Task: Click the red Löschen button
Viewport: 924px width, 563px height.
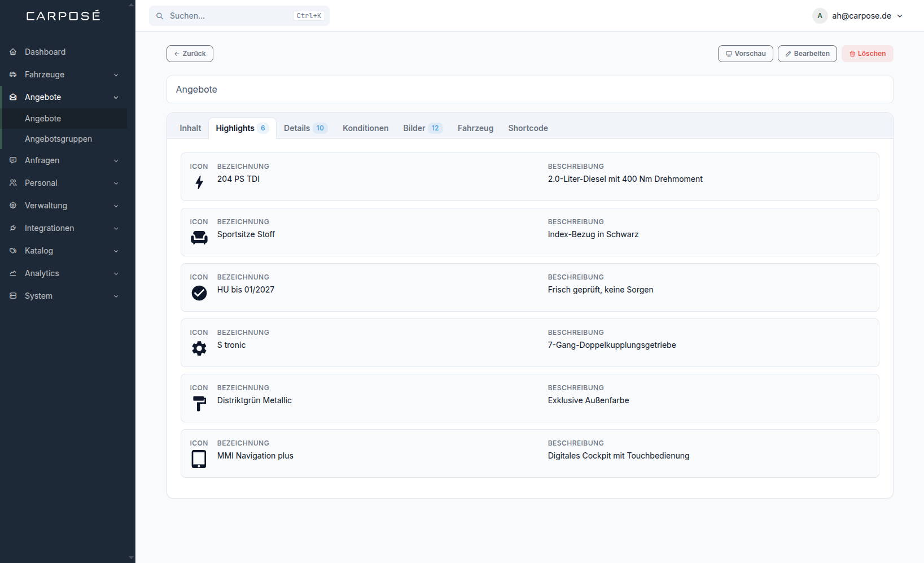Action: click(x=868, y=54)
